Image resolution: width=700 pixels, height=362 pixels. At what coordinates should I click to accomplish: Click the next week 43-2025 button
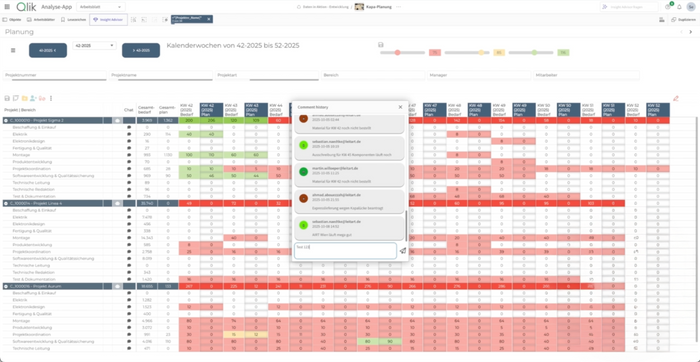tap(141, 50)
